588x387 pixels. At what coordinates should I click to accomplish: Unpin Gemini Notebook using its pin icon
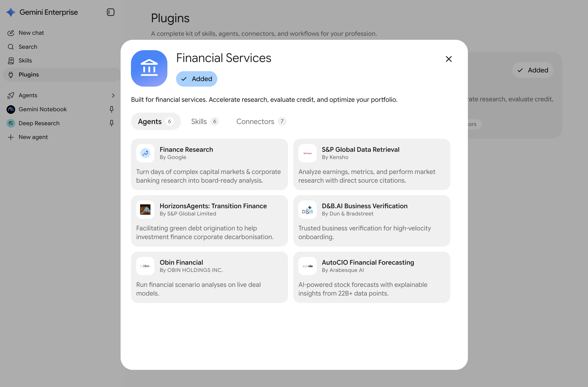pyautogui.click(x=112, y=109)
